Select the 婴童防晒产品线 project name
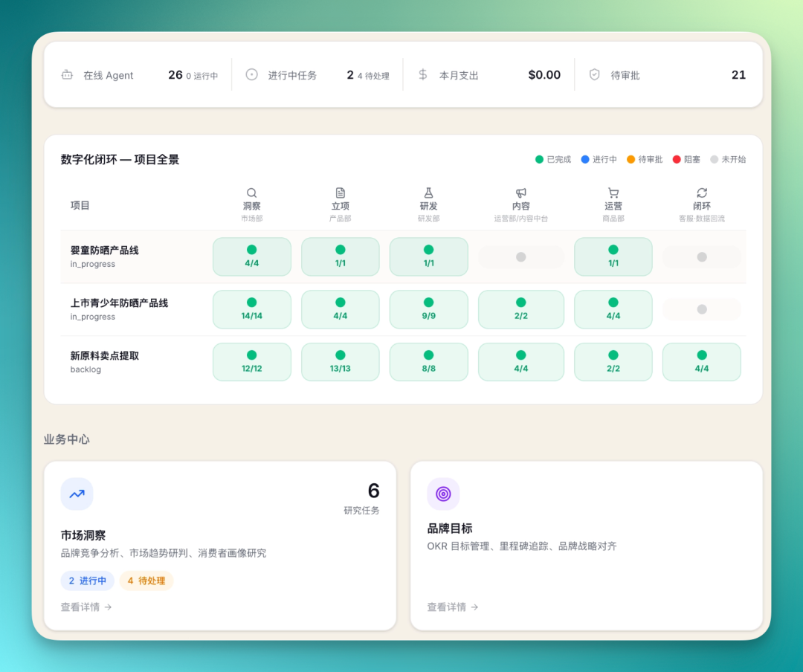This screenshot has height=672, width=803. point(105,251)
